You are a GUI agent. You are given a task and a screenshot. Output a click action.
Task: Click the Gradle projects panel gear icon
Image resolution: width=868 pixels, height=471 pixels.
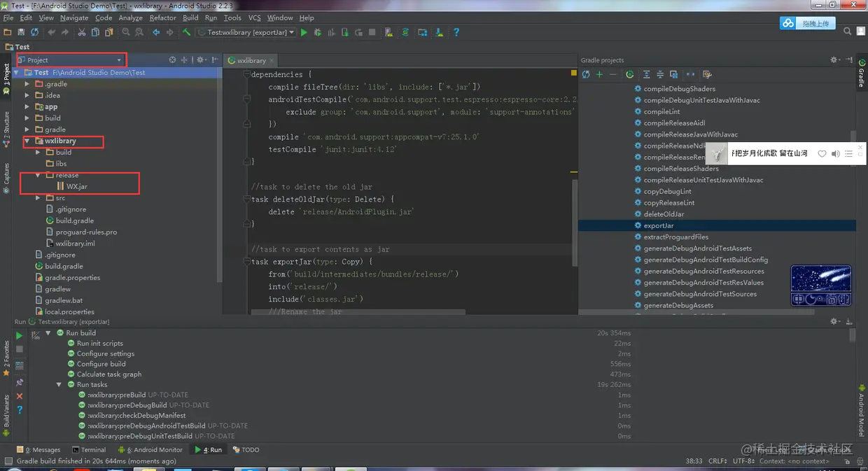coord(834,60)
